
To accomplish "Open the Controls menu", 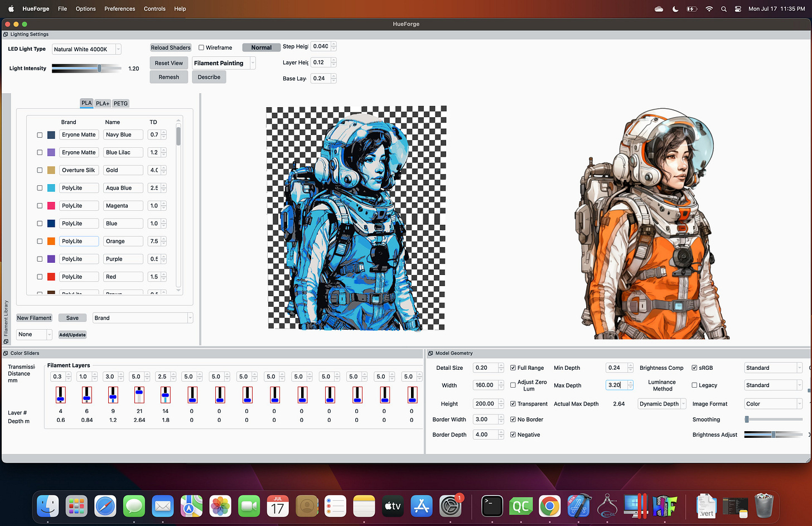I will click(x=154, y=9).
